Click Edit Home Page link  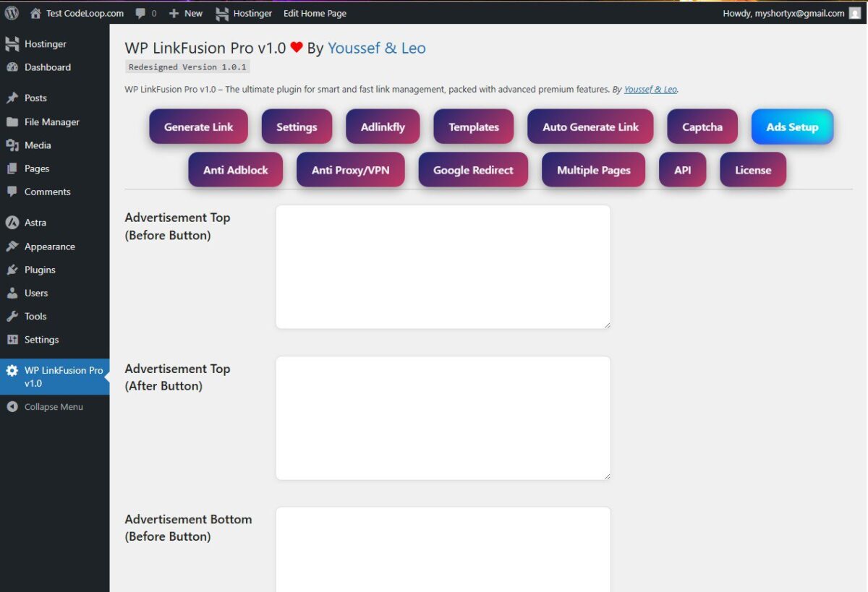click(315, 13)
